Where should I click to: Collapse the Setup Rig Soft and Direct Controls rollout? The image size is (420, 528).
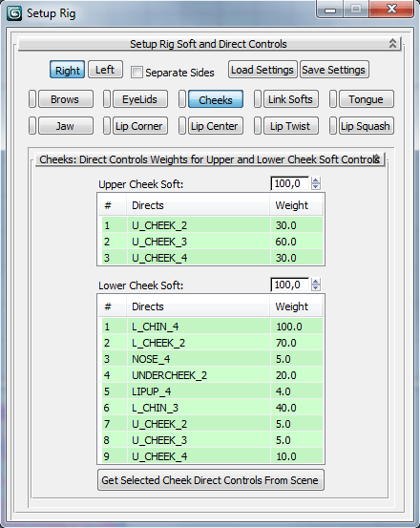point(209,44)
